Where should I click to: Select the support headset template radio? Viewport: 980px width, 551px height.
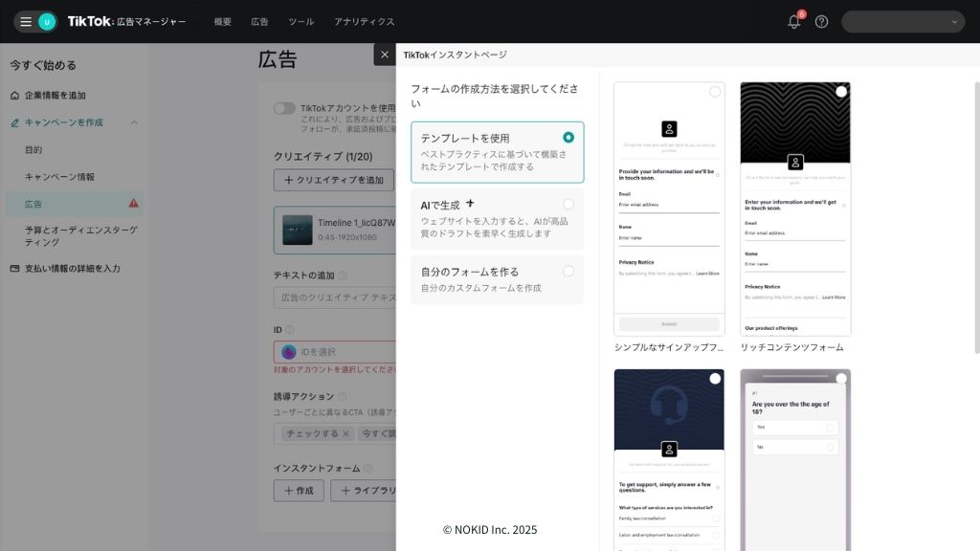click(715, 379)
